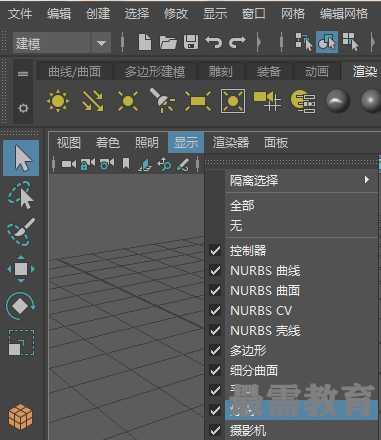Activate the Rotate tool
The image size is (381, 440).
tap(21, 306)
